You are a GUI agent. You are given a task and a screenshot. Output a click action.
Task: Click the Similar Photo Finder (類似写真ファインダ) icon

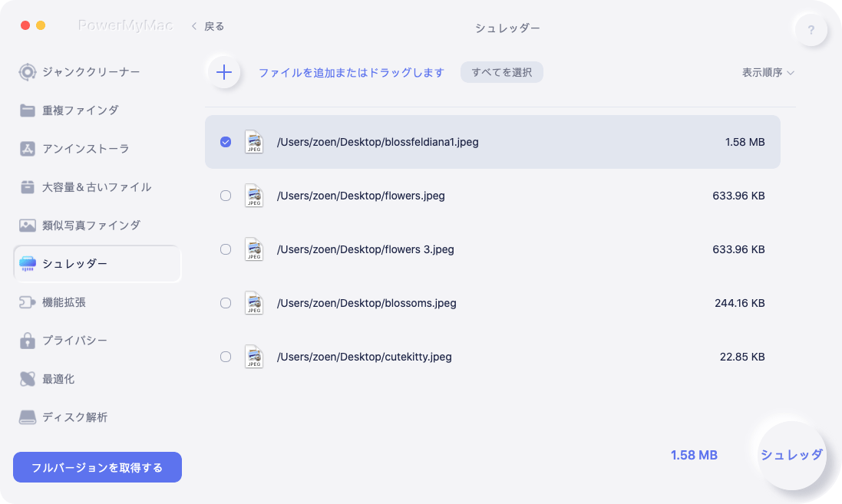[28, 226]
